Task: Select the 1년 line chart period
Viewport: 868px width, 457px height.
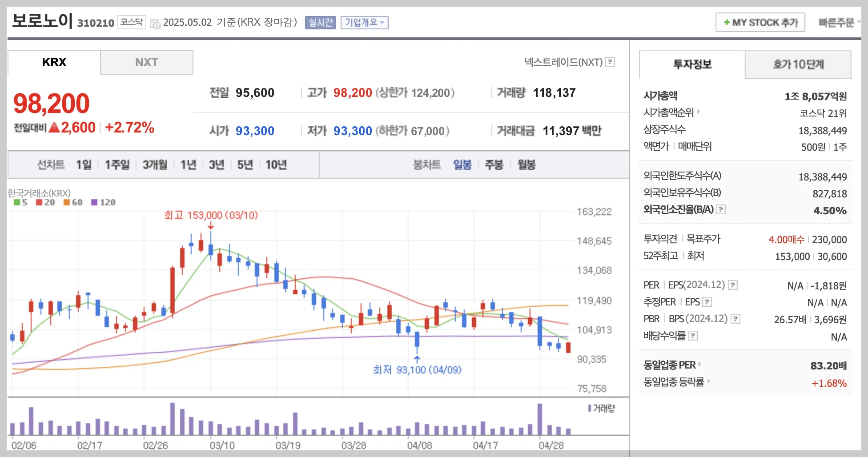Action: coord(188,165)
